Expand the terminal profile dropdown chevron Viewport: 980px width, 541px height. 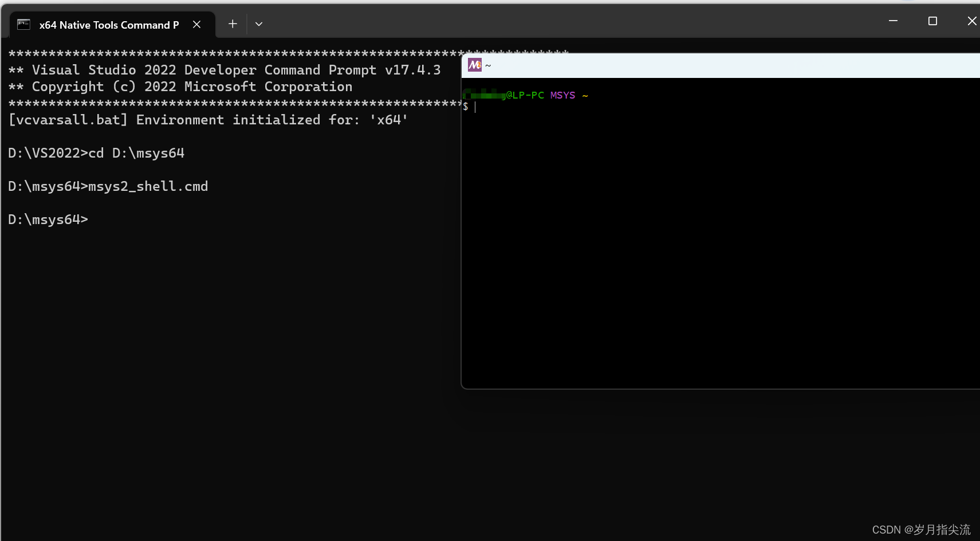point(259,24)
